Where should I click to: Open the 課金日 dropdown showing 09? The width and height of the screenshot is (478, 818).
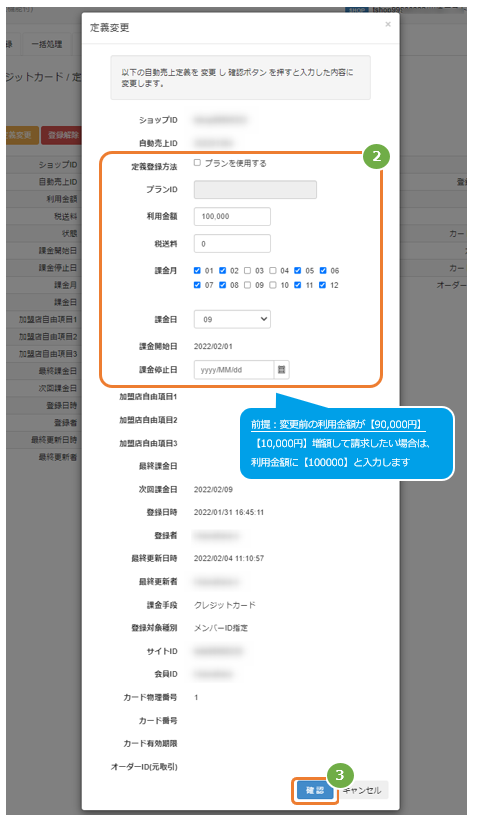232,319
